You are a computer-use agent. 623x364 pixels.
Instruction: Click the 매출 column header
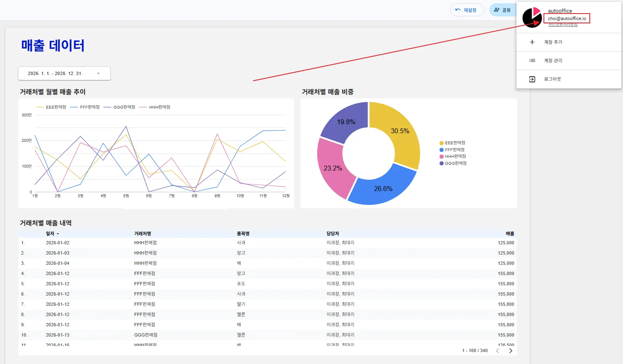[x=510, y=234]
